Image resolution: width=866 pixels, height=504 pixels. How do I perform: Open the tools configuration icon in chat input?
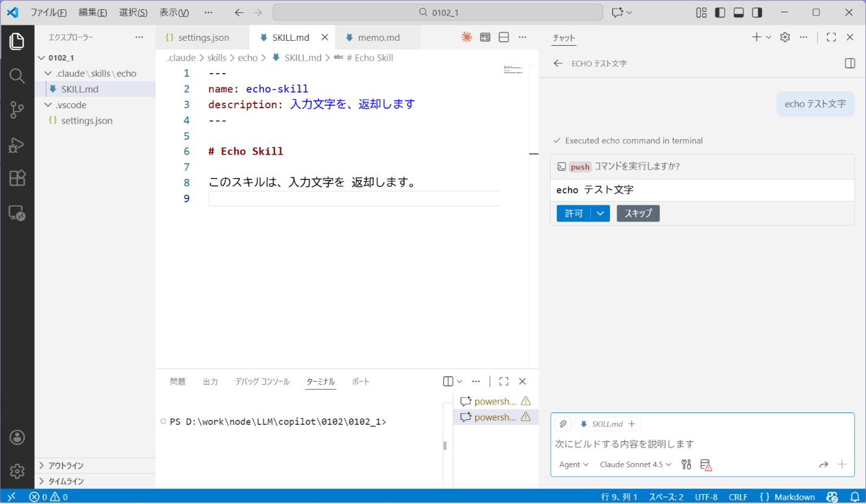click(x=686, y=464)
